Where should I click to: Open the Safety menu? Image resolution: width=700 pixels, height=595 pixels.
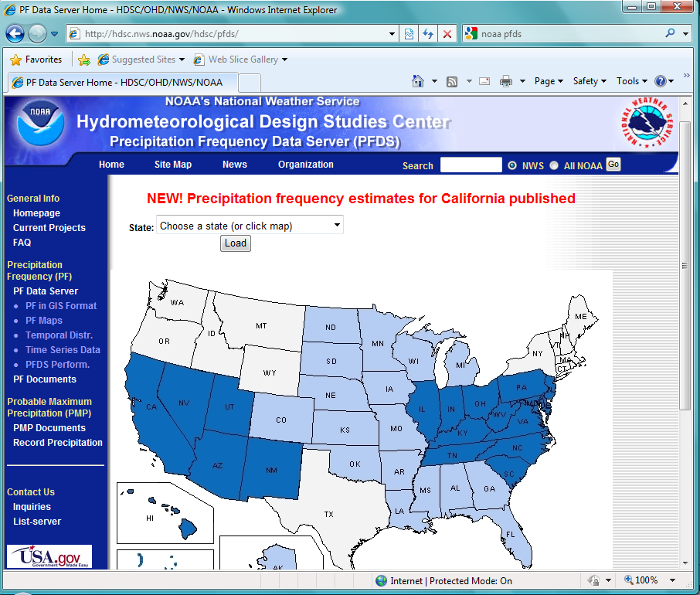click(590, 81)
